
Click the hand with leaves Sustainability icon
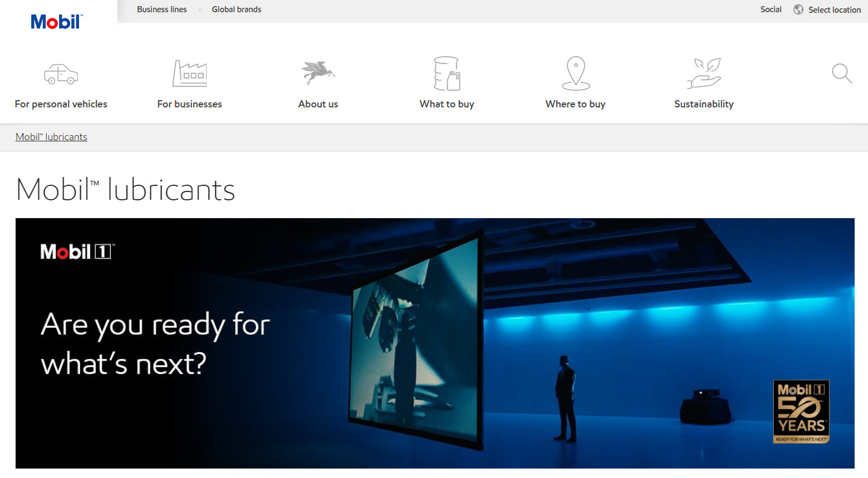click(x=704, y=73)
